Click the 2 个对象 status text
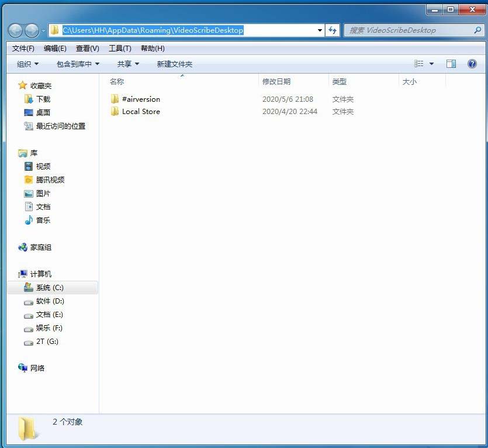The height and width of the screenshot is (448, 488). tap(68, 422)
